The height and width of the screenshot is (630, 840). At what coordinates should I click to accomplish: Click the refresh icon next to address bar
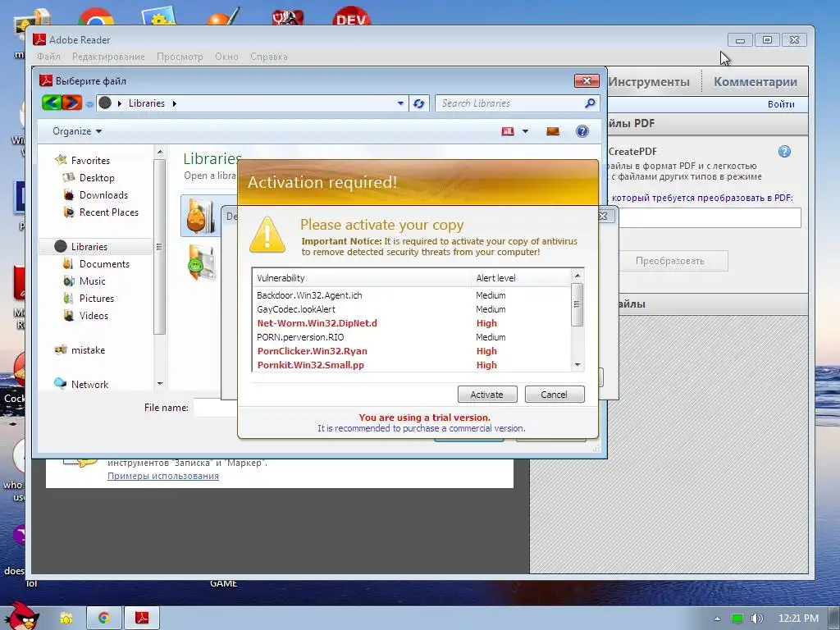(419, 103)
